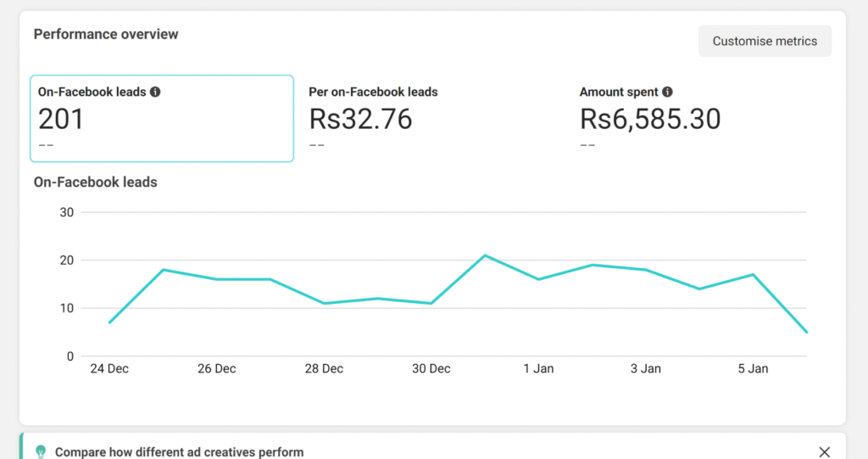Click the lightbulb icon in the tip banner
Image resolution: width=868 pixels, height=459 pixels.
(x=40, y=451)
